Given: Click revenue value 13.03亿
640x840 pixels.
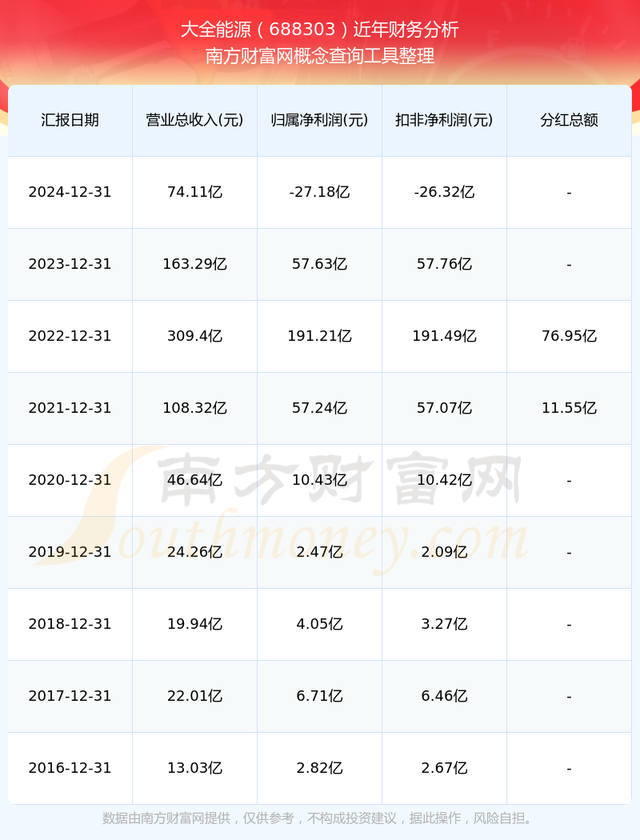Looking at the screenshot, I should [x=195, y=768].
